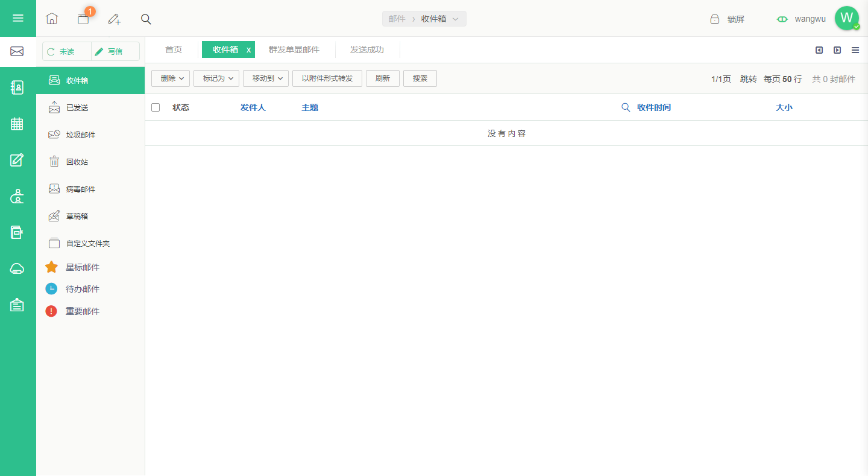Image resolution: width=868 pixels, height=476 pixels.
Task: Toggle the green eye icon near wangwu
Action: 782,19
